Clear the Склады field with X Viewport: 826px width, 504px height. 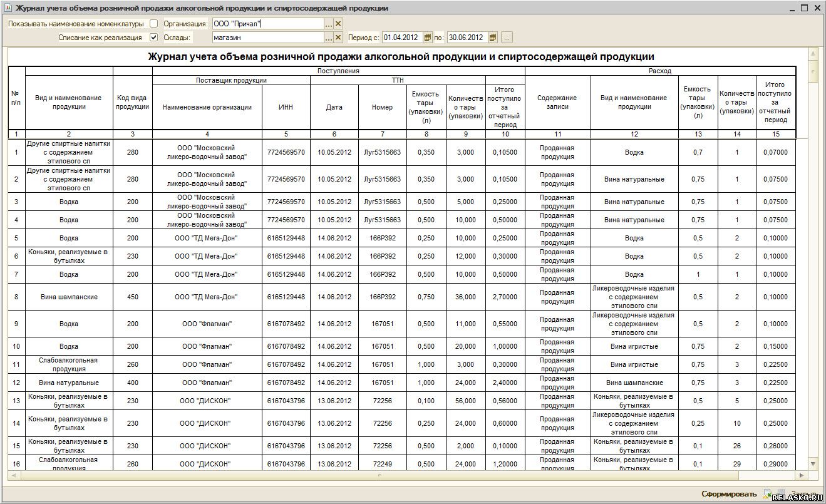tap(339, 38)
